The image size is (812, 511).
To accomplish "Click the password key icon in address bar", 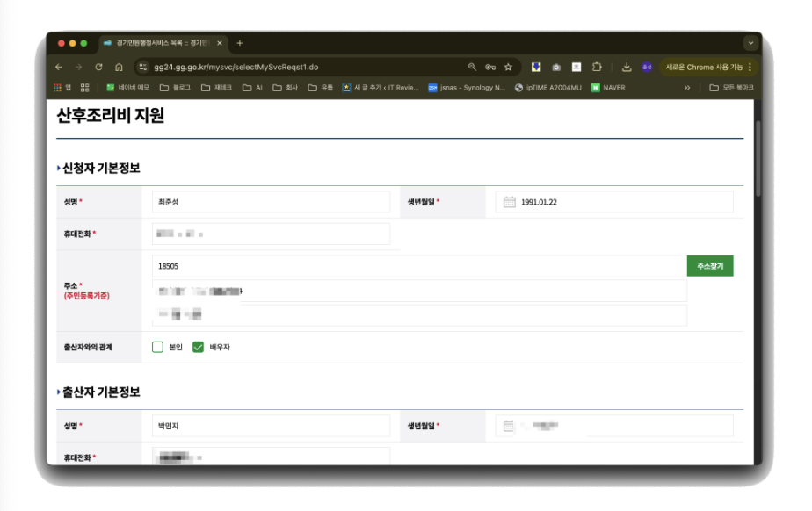I will click(490, 67).
